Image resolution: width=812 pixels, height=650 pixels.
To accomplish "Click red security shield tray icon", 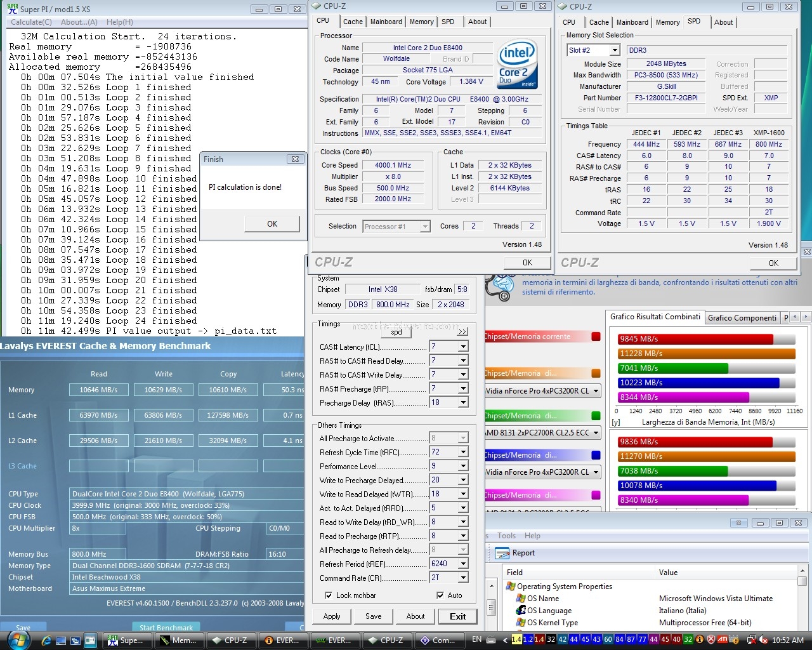I will (711, 640).
